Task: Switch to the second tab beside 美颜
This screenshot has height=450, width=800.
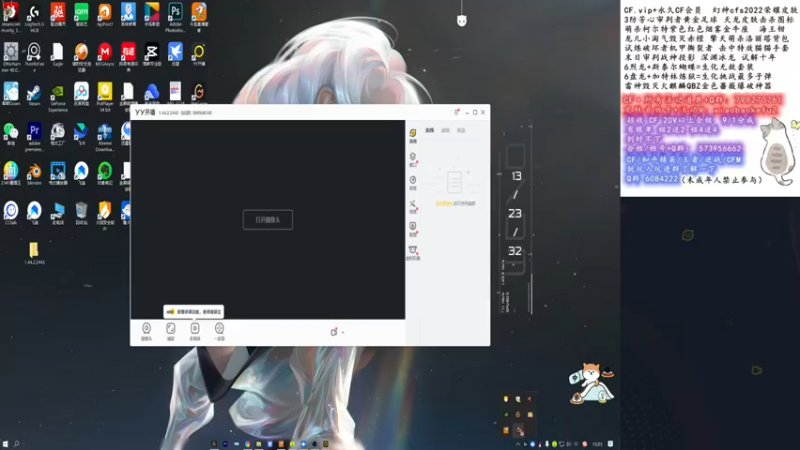Action: click(445, 131)
